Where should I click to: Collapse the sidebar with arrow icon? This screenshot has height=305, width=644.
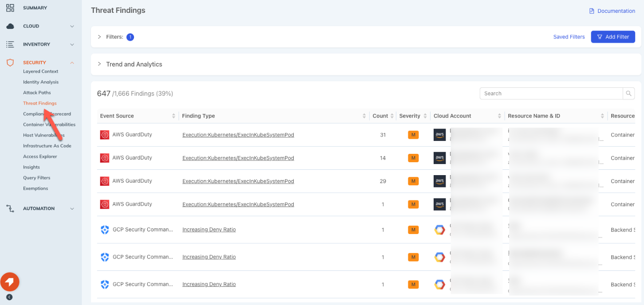[x=9, y=297]
